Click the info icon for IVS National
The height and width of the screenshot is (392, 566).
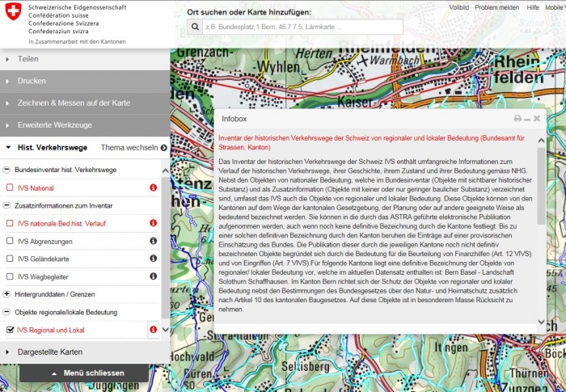[153, 188]
